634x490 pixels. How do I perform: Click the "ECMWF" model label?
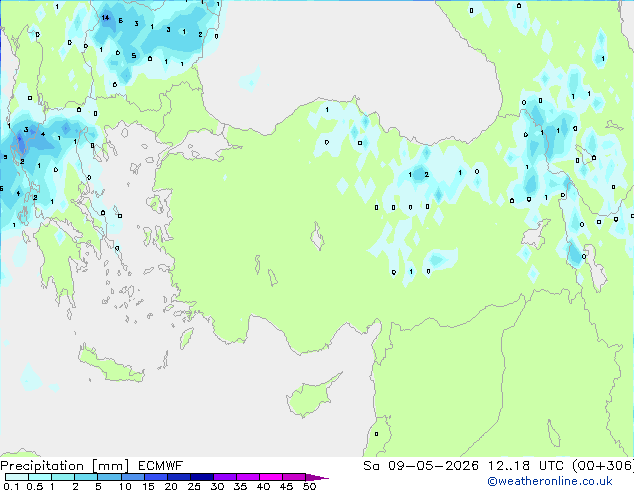point(161,466)
